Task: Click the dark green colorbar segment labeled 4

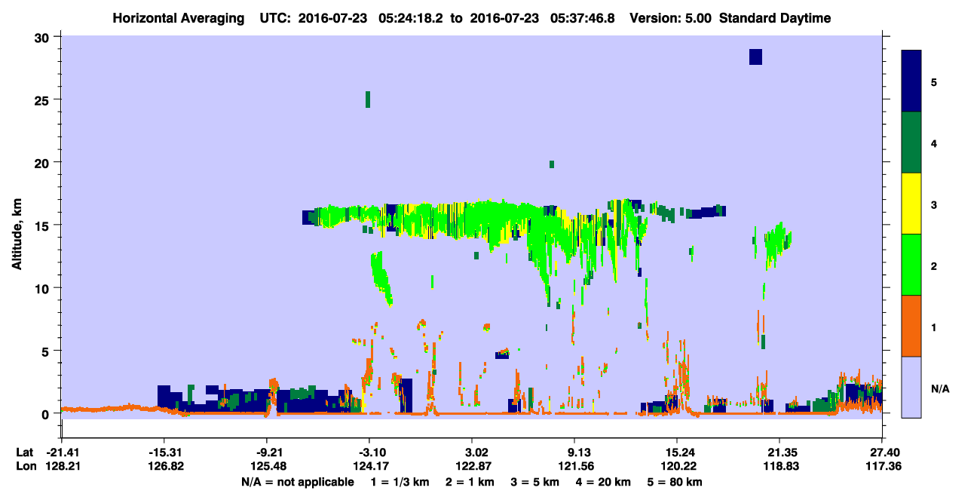Action: (911, 142)
